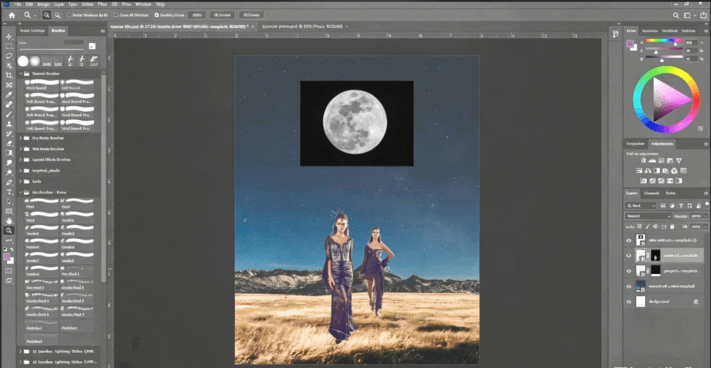Select the Gradient tool
The width and height of the screenshot is (711, 368).
[9, 153]
